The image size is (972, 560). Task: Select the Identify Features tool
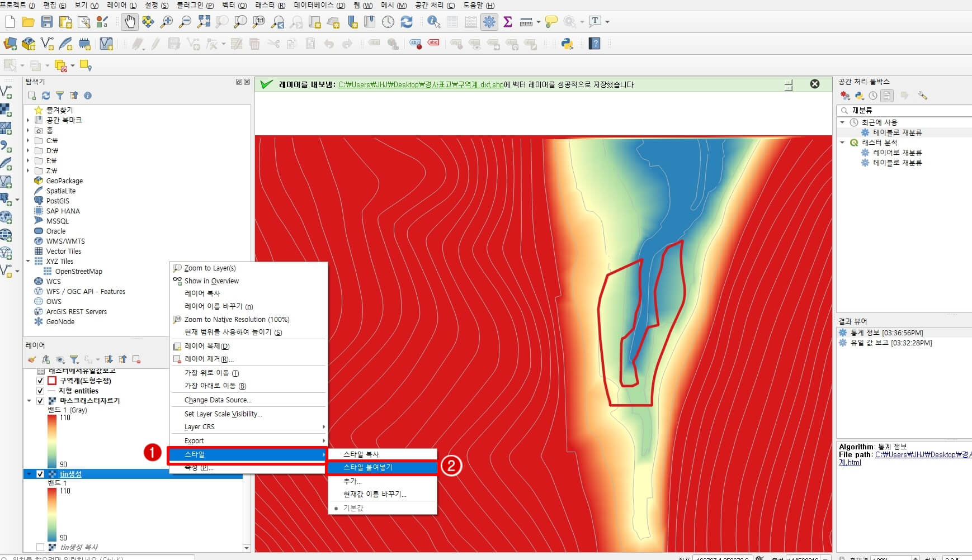[x=433, y=22]
